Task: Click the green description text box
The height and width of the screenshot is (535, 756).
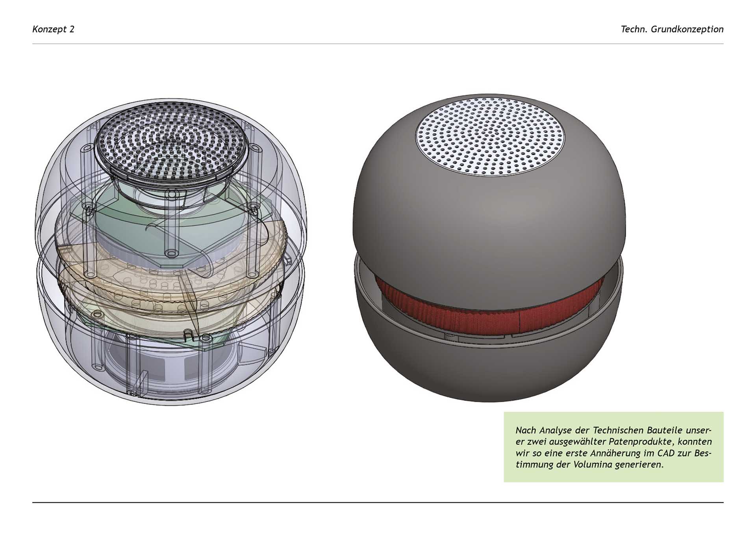Action: tap(613, 447)
